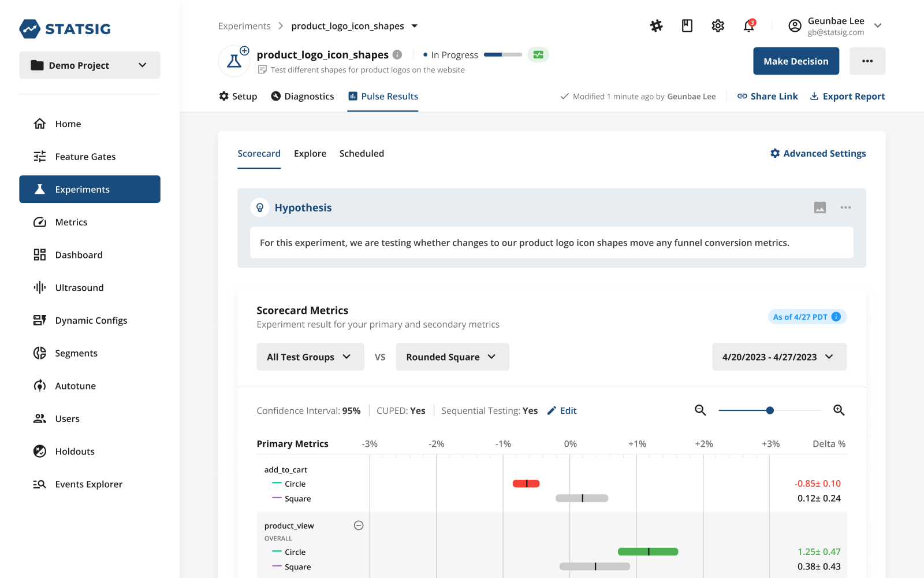
Task: Open the Explore tab in Pulse Results
Action: click(310, 153)
